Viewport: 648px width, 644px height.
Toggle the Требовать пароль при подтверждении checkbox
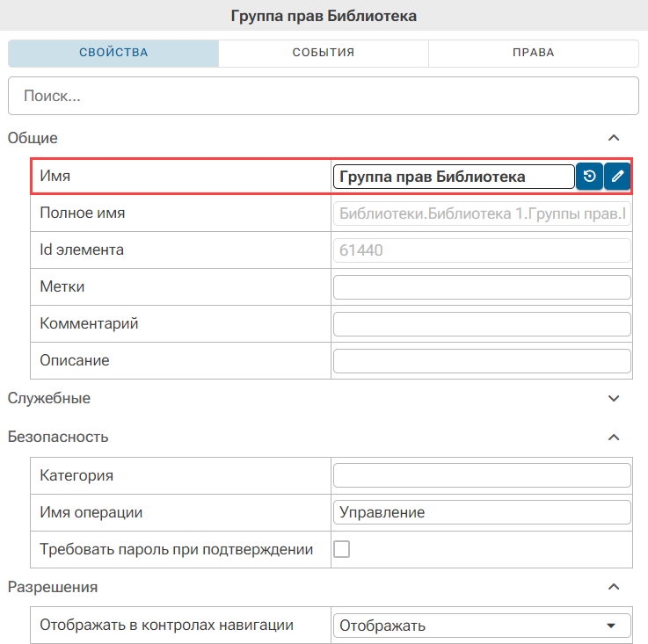(x=341, y=549)
